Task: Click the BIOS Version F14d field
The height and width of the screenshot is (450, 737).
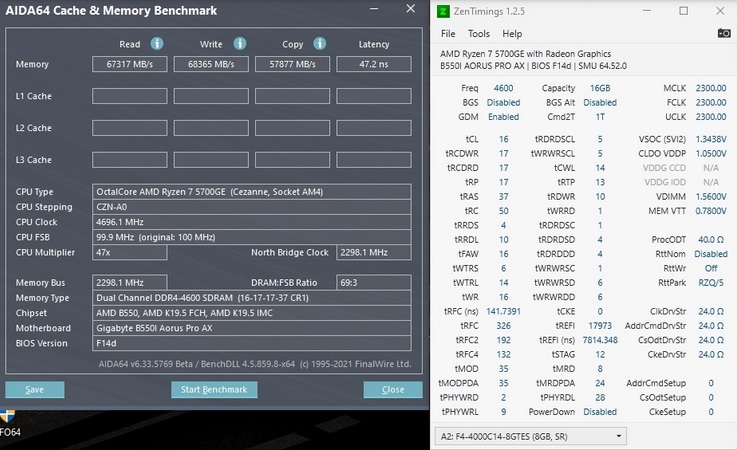Action: [251, 343]
